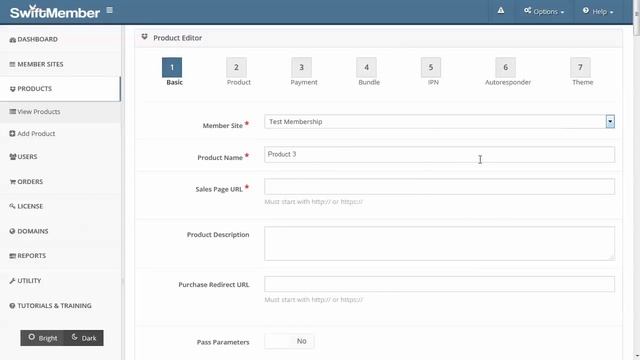Open LICENSE in the sidebar
Screen dimensions: 640x360
pyautogui.click(x=60, y=206)
